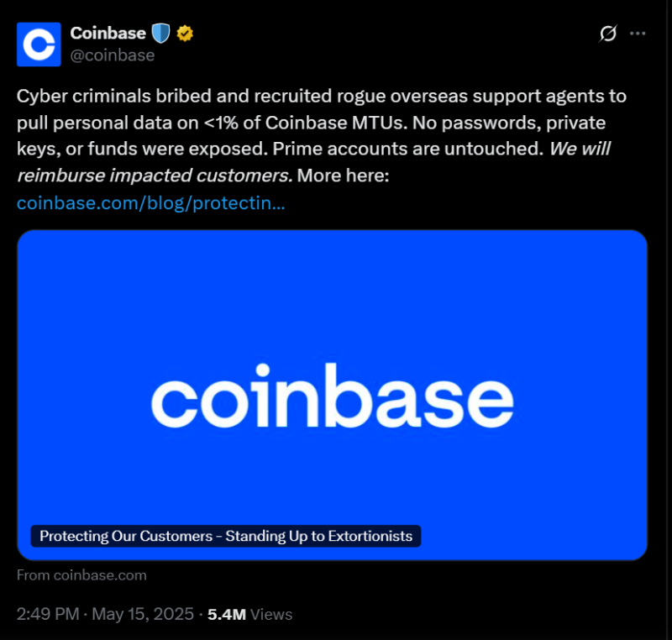672x640 pixels.
Task: Click the "More here:" text before link
Action: click(x=344, y=177)
